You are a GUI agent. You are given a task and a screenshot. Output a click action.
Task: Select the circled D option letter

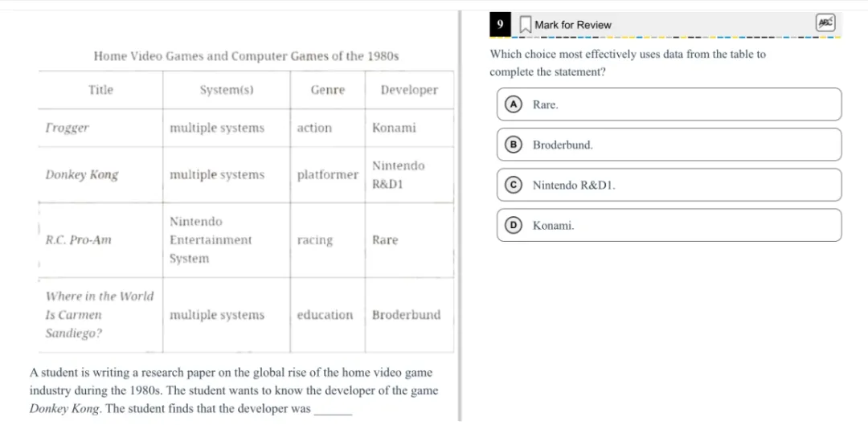click(x=514, y=225)
